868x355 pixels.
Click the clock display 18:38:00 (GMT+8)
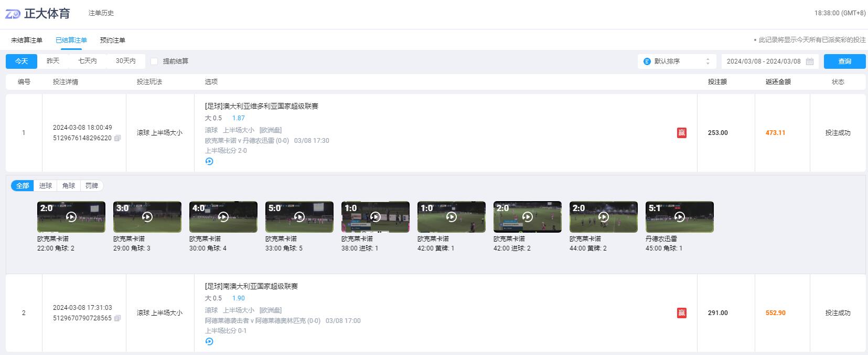[x=840, y=13]
